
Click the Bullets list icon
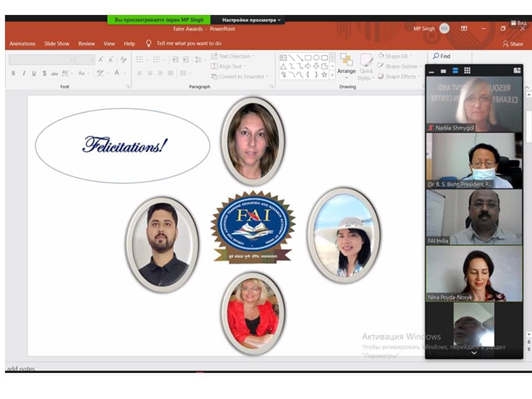[x=140, y=59]
